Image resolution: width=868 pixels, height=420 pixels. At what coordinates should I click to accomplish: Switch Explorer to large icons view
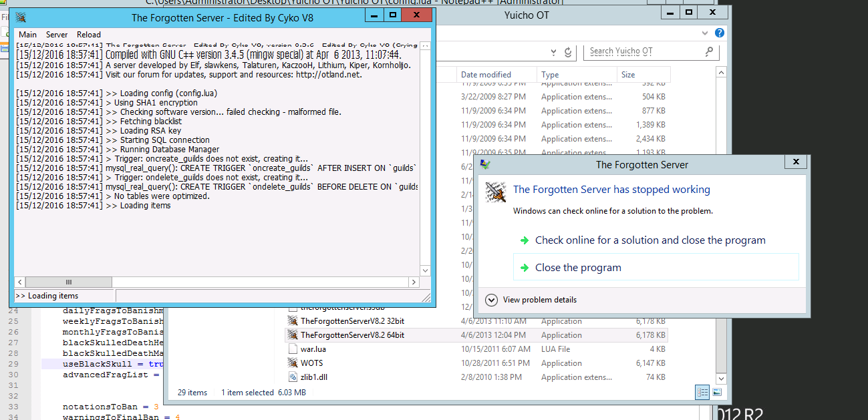717,393
